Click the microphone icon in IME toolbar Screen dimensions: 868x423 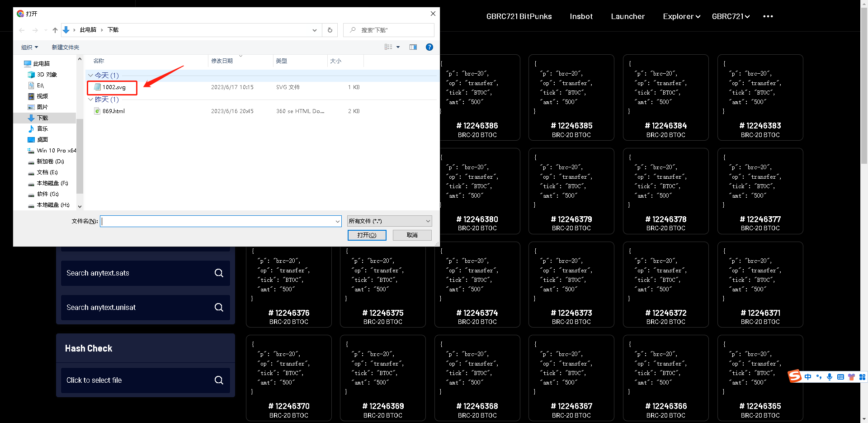coord(830,377)
